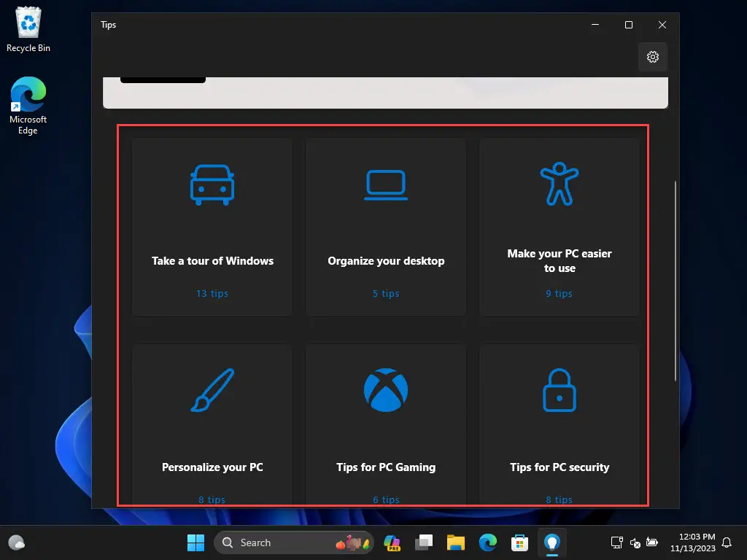Launch Copilot preview from the taskbar
The width and height of the screenshot is (747, 560).
(392, 542)
